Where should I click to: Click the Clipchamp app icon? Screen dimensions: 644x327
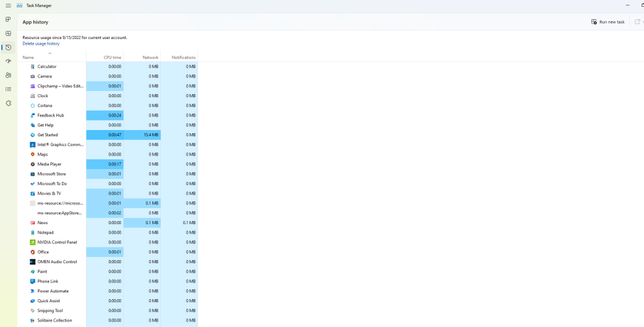pyautogui.click(x=33, y=86)
